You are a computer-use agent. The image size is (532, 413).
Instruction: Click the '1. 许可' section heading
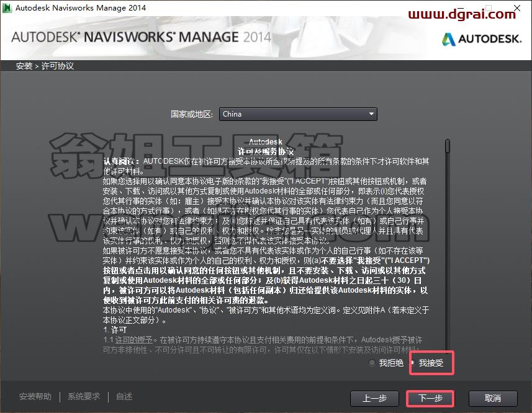[x=115, y=330]
